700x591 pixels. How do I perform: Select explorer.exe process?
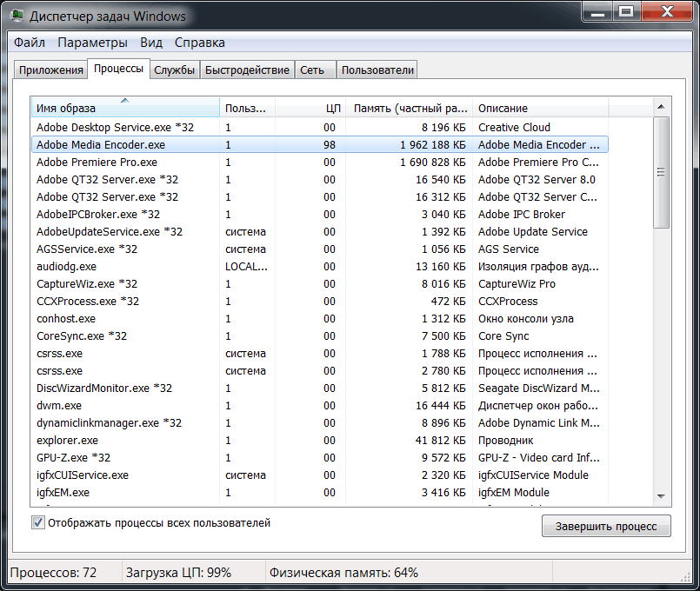[320, 441]
